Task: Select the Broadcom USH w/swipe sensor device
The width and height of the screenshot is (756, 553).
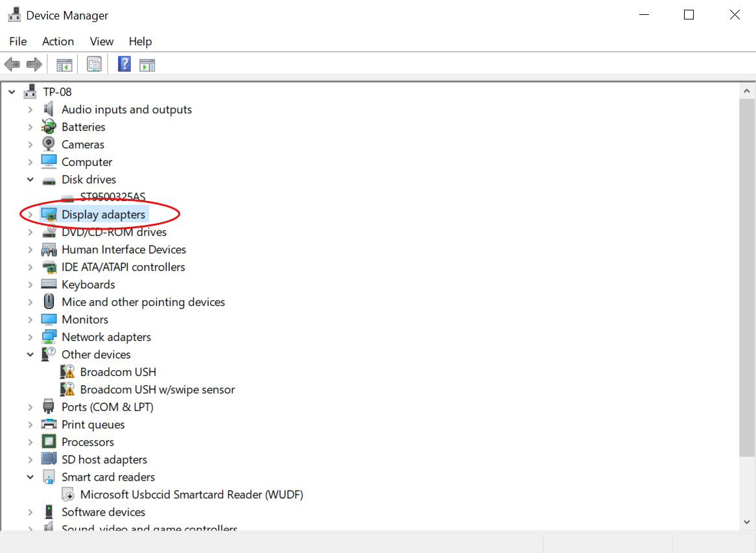Action: coord(157,390)
